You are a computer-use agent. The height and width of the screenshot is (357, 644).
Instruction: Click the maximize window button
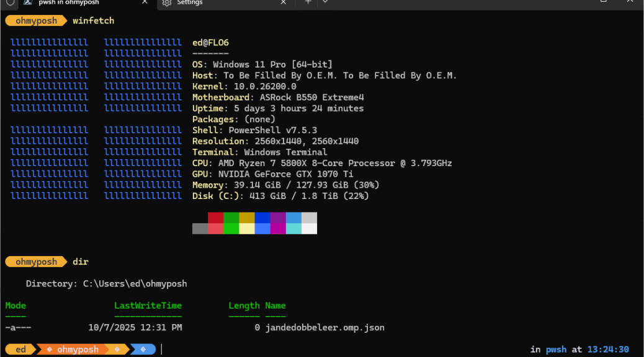click(x=603, y=2)
